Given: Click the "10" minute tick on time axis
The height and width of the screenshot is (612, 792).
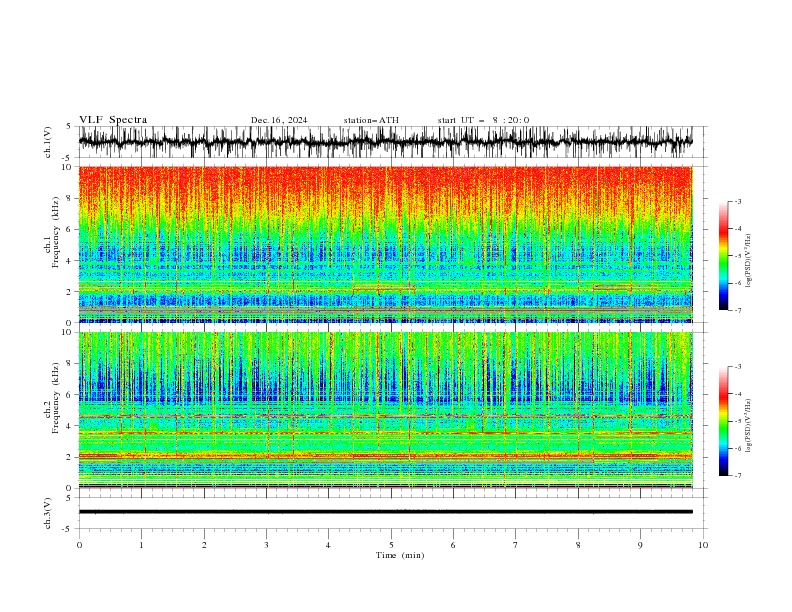Looking at the screenshot, I should [x=703, y=545].
